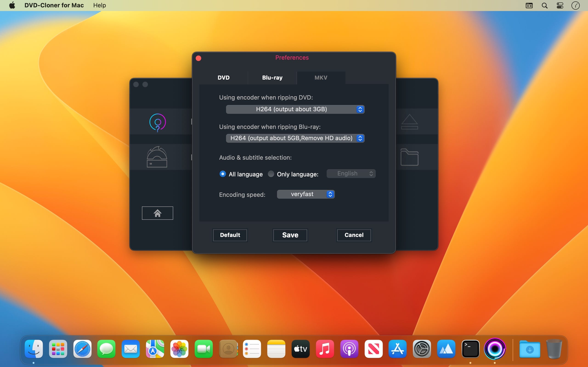Click the eject icon

409,122
